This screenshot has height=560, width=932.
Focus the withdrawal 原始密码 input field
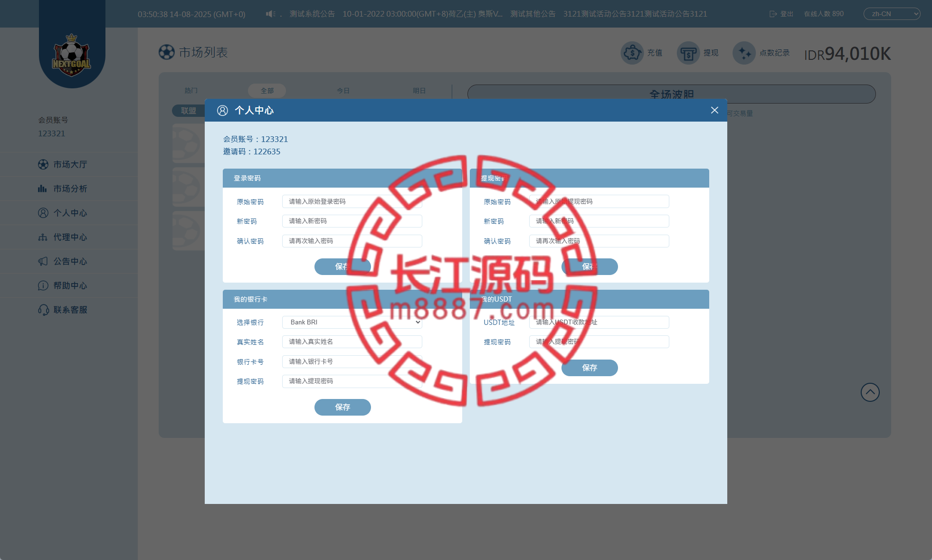[599, 201]
